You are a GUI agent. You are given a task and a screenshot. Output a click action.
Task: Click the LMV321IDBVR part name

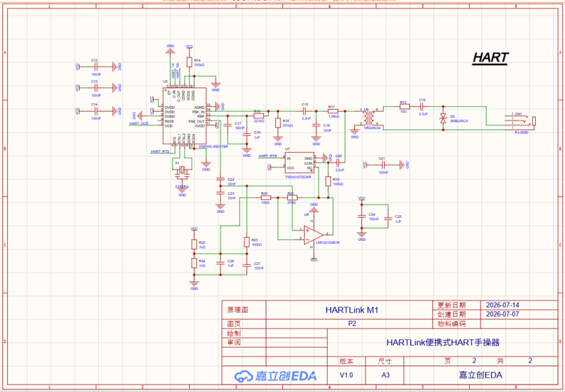(327, 243)
